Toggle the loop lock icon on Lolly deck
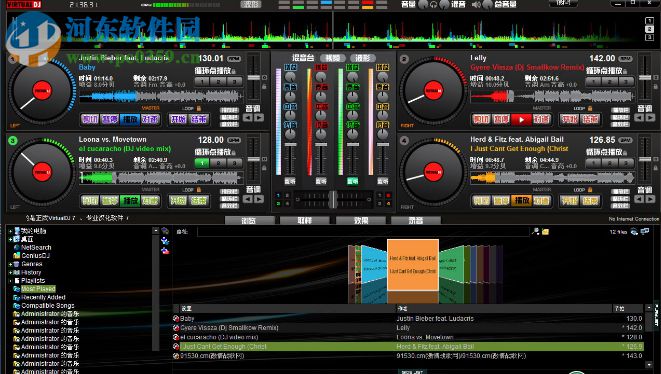This screenshot has width=661, height=374. [590, 108]
